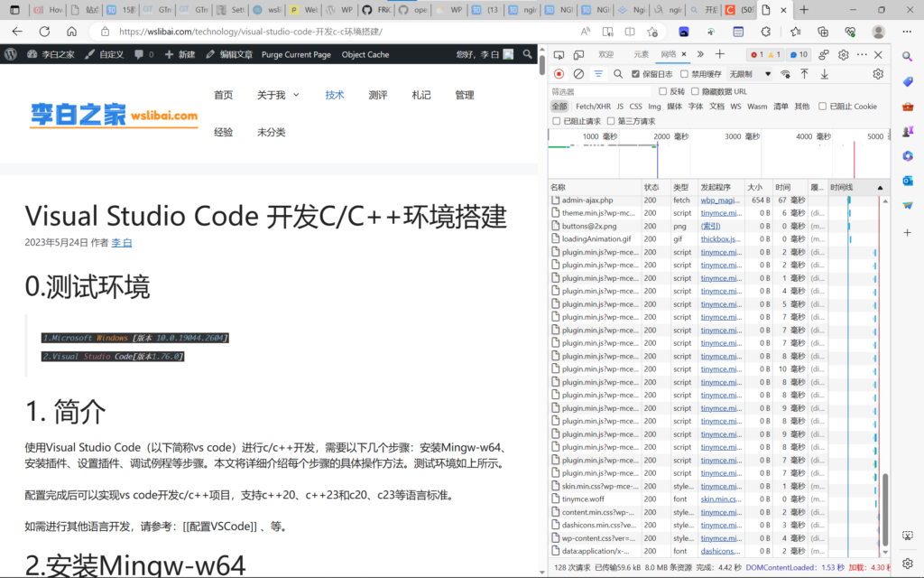Click the export HAR download-arrow icon

[x=823, y=74]
